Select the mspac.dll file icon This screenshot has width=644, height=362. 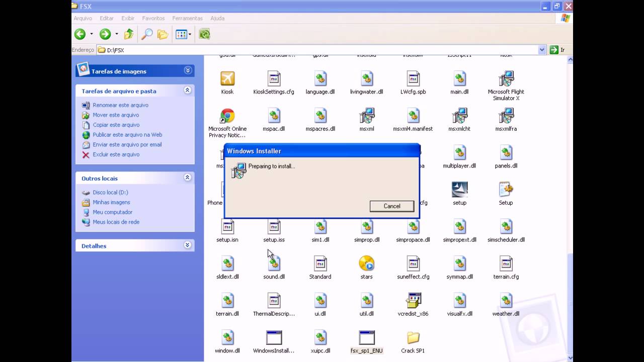point(274,116)
